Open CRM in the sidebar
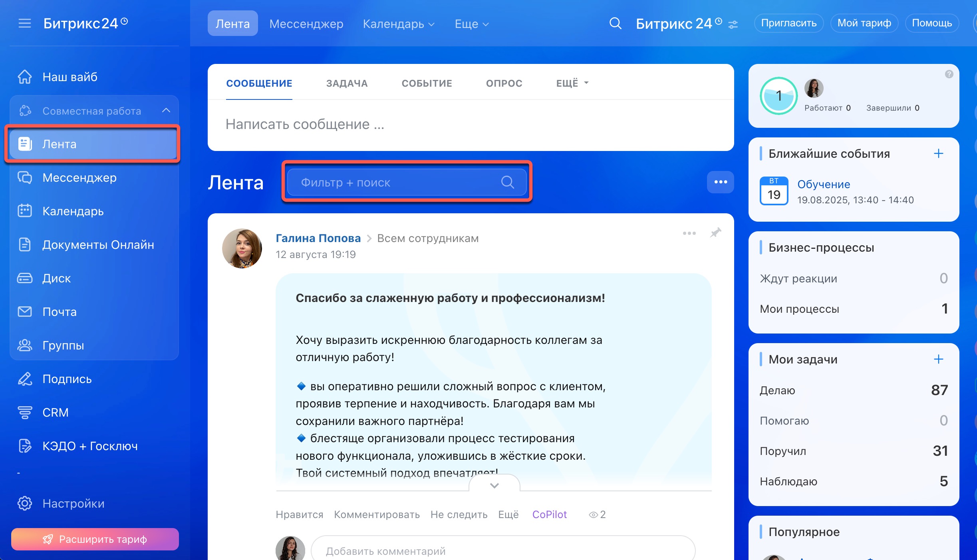The image size is (977, 560). [94, 412]
